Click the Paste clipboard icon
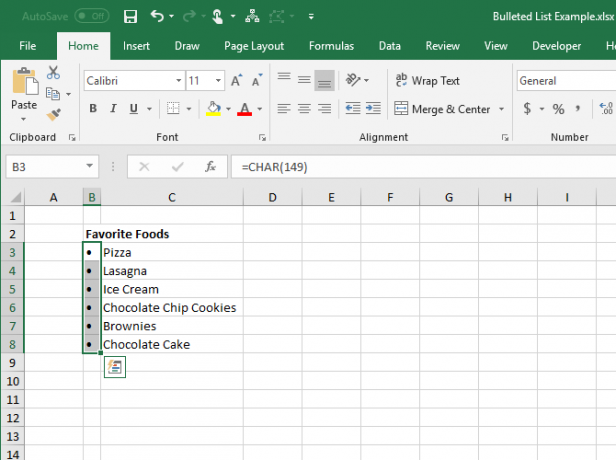This screenshot has height=460, width=616. click(x=25, y=81)
